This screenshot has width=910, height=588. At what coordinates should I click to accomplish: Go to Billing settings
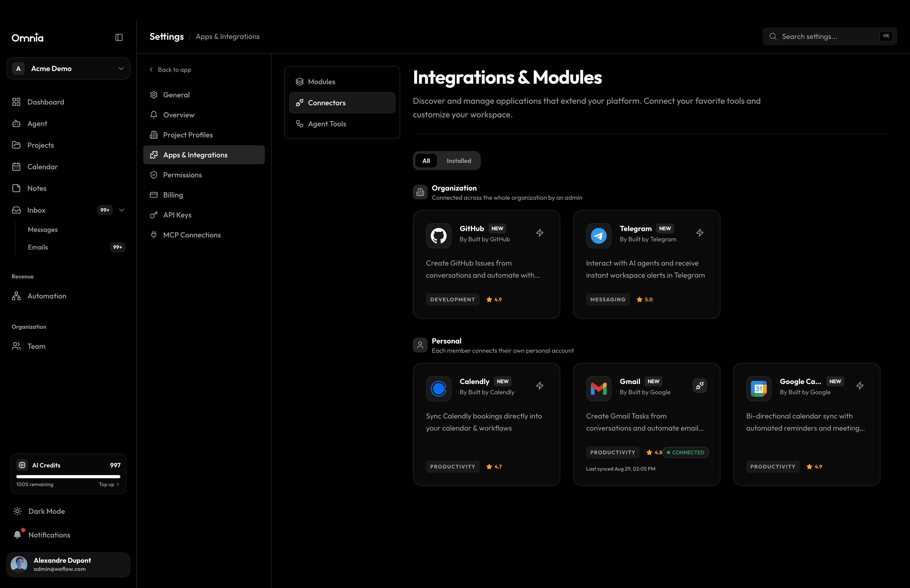(204, 195)
